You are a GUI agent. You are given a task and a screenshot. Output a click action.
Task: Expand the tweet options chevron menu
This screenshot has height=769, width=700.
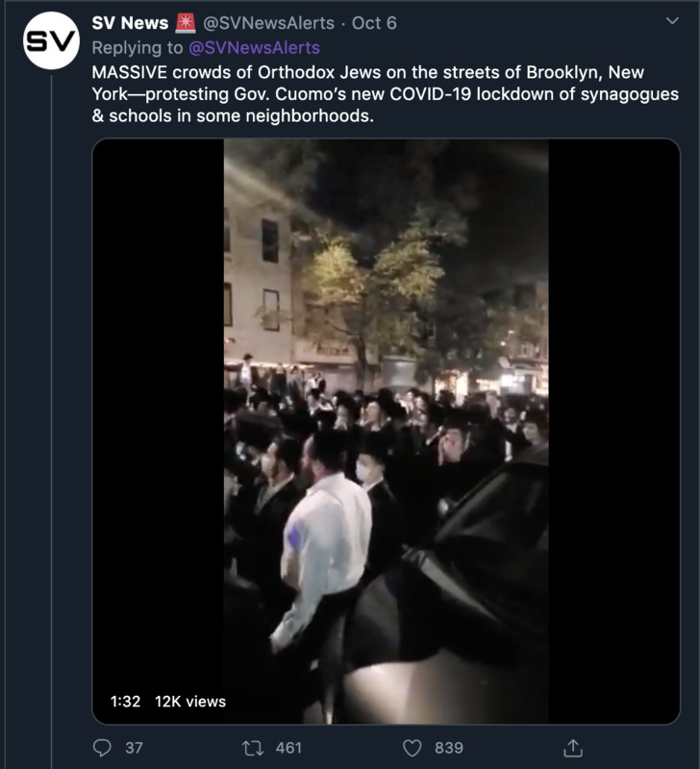click(671, 21)
